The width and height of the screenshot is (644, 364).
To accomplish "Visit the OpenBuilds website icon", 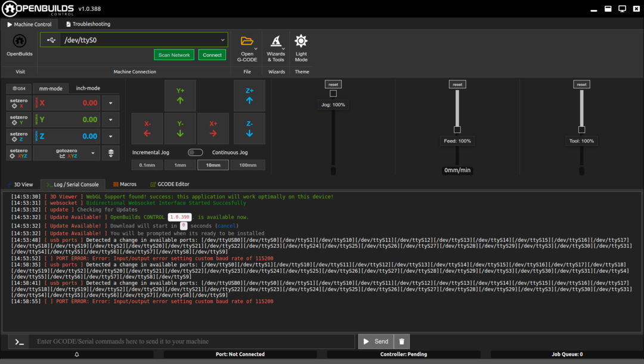I will pyautogui.click(x=19, y=41).
